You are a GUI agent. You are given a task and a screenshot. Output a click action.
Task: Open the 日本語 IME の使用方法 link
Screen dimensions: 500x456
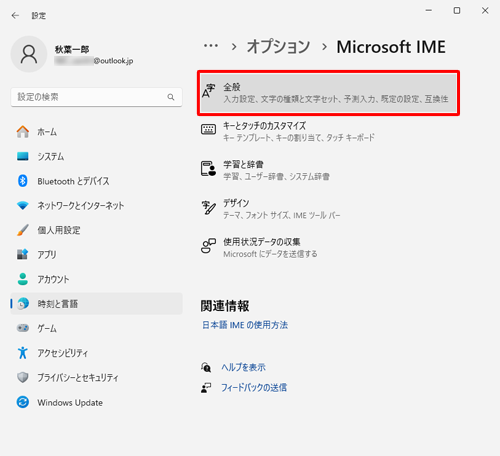tap(245, 325)
